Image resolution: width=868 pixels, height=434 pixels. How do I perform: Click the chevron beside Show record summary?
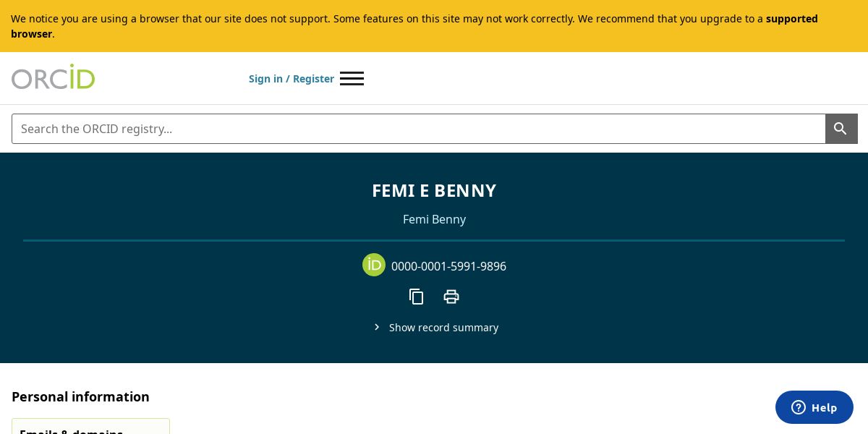click(377, 327)
